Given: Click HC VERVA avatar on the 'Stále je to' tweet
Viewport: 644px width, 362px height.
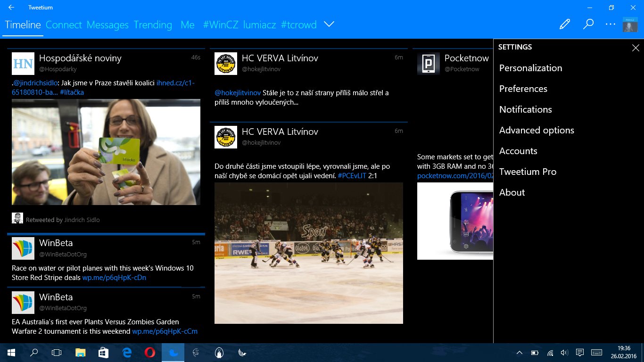Looking at the screenshot, I should coord(226,64).
